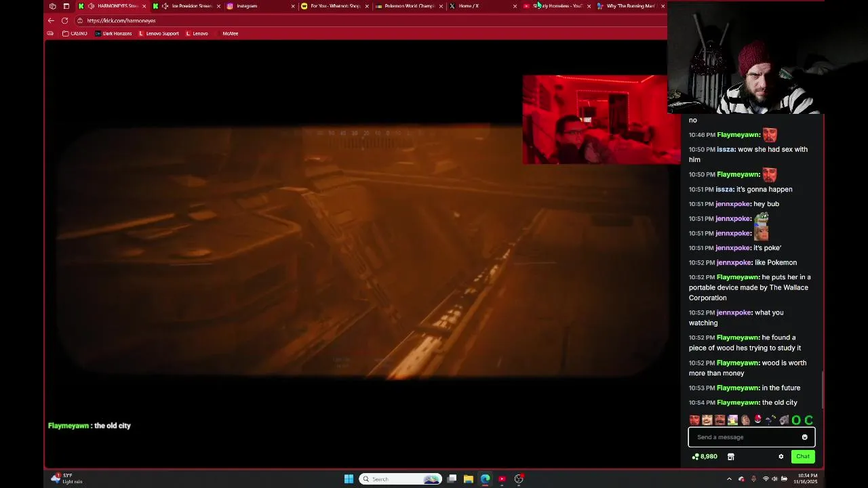Viewport: 868px width, 488px height.
Task: Open the Lenovo bookmark
Action: pos(197,33)
